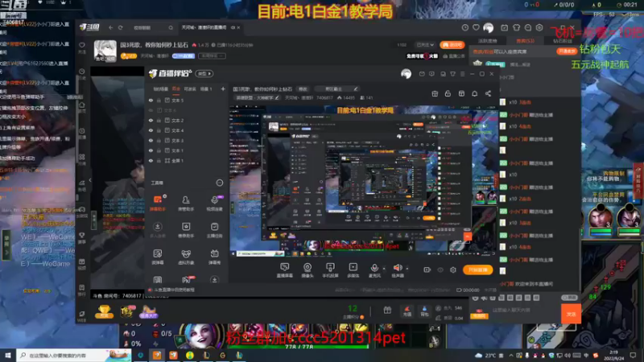Collapse the Douyu sidebar with the arrow
Screen dimensions: 644x362
(90, 180)
